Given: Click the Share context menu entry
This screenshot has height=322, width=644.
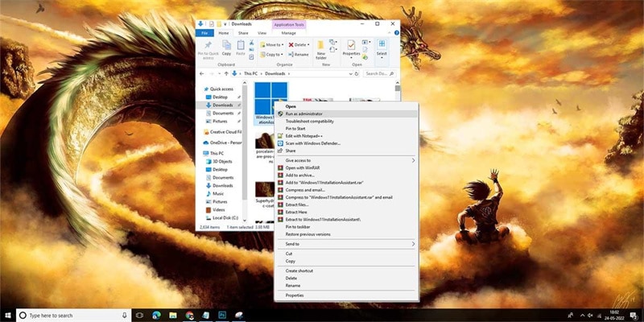Looking at the screenshot, I should tap(347, 151).
